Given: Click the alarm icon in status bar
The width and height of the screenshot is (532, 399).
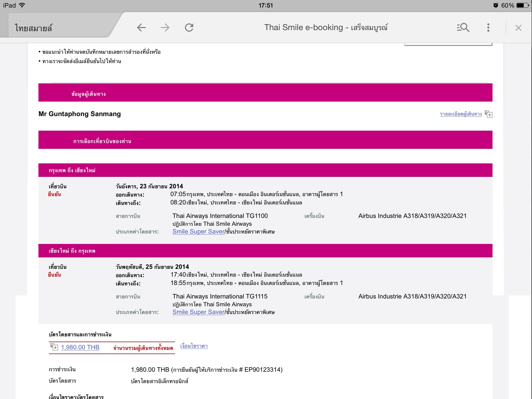Looking at the screenshot, I should point(496,5).
